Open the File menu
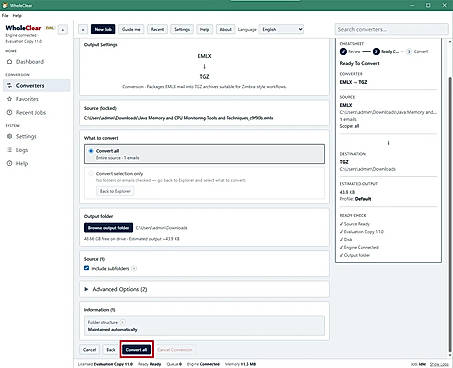 pyautogui.click(x=5, y=16)
